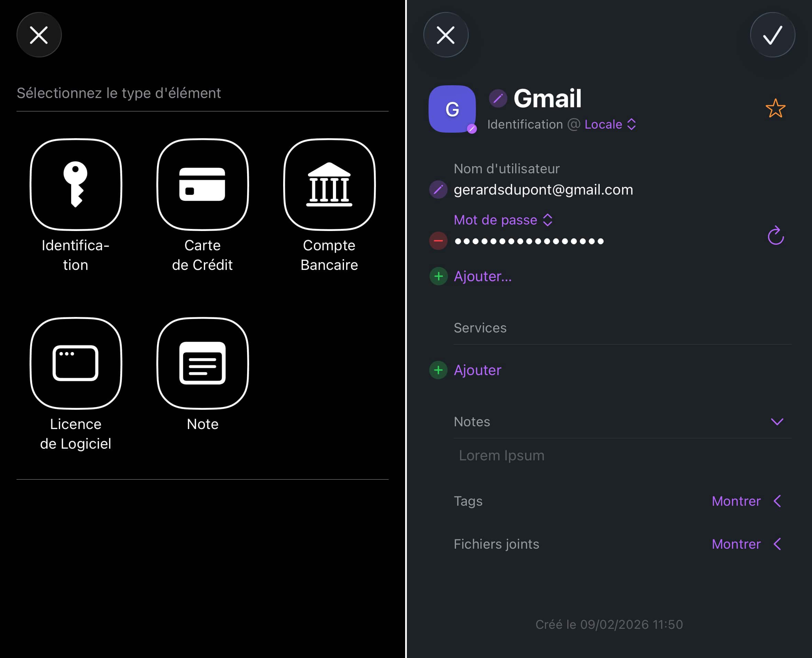Collapse the Notes section chevron
This screenshot has height=658, width=812.
(777, 421)
